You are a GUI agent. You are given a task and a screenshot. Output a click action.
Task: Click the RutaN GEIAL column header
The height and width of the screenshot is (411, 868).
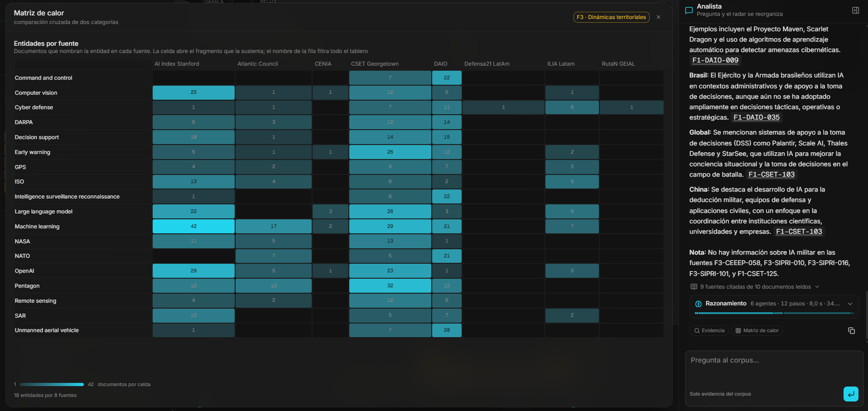tap(618, 64)
